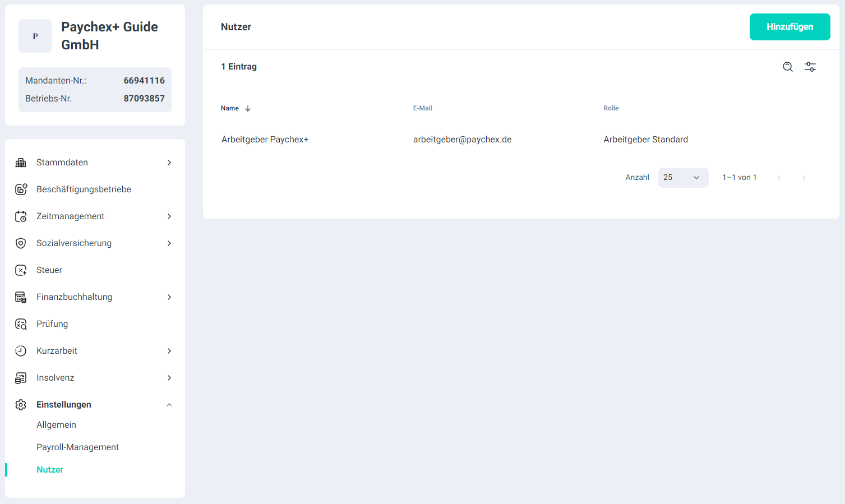845x504 pixels.
Task: Click the Steuer percent icon
Action: [21, 270]
